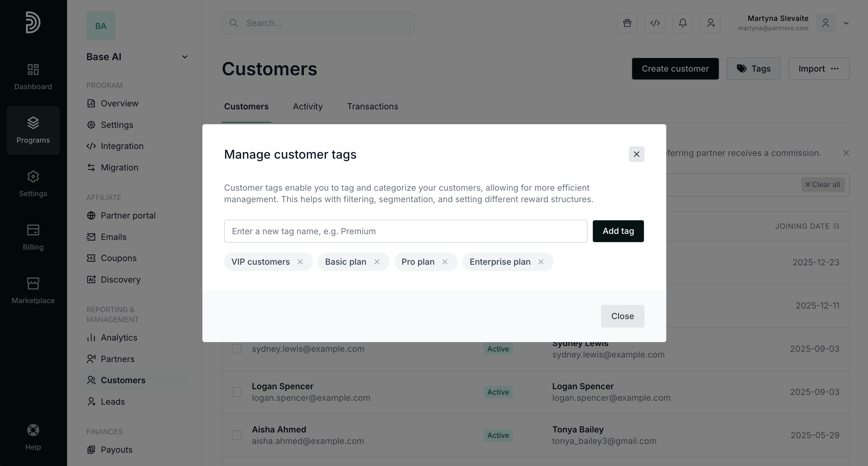Click the gift box icon
This screenshot has width=868, height=466.
627,23
